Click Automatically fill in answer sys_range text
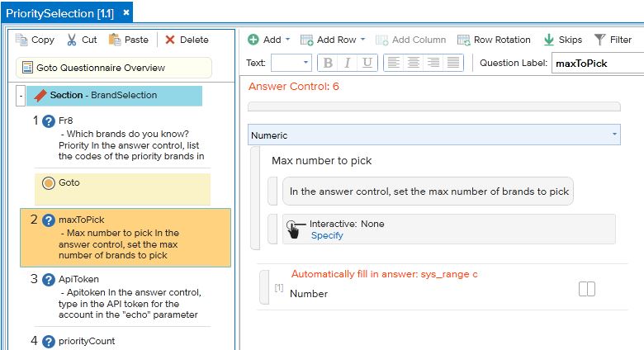Image resolution: width=644 pixels, height=350 pixels. tap(385, 274)
